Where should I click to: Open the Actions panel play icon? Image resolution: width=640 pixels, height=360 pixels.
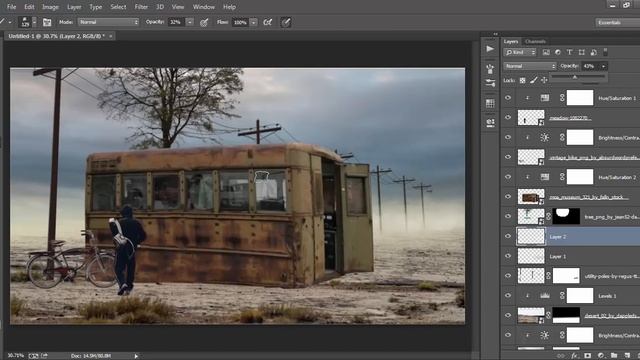[490, 49]
